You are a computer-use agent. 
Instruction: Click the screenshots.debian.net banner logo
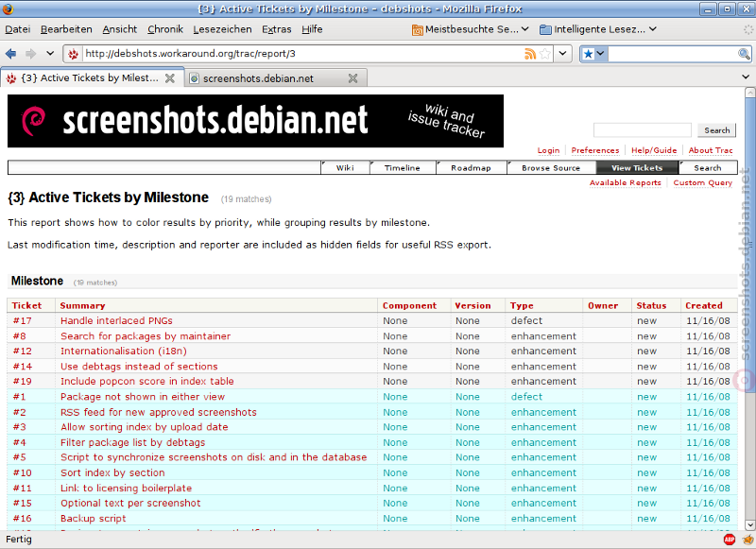(255, 121)
